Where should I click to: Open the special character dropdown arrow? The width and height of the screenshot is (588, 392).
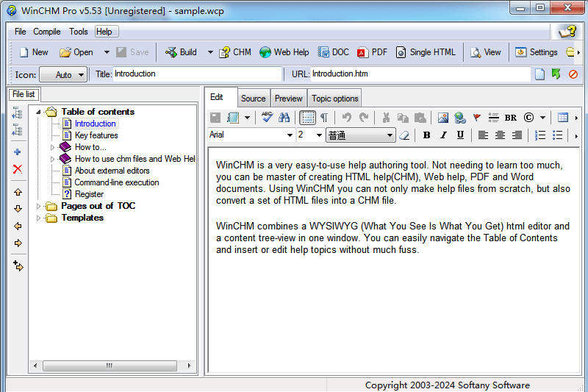[x=542, y=118]
